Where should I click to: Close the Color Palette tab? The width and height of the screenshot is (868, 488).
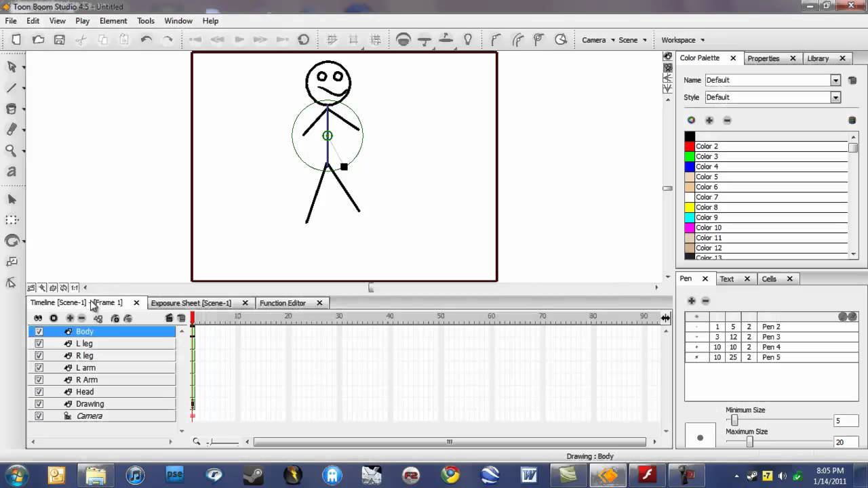point(733,58)
